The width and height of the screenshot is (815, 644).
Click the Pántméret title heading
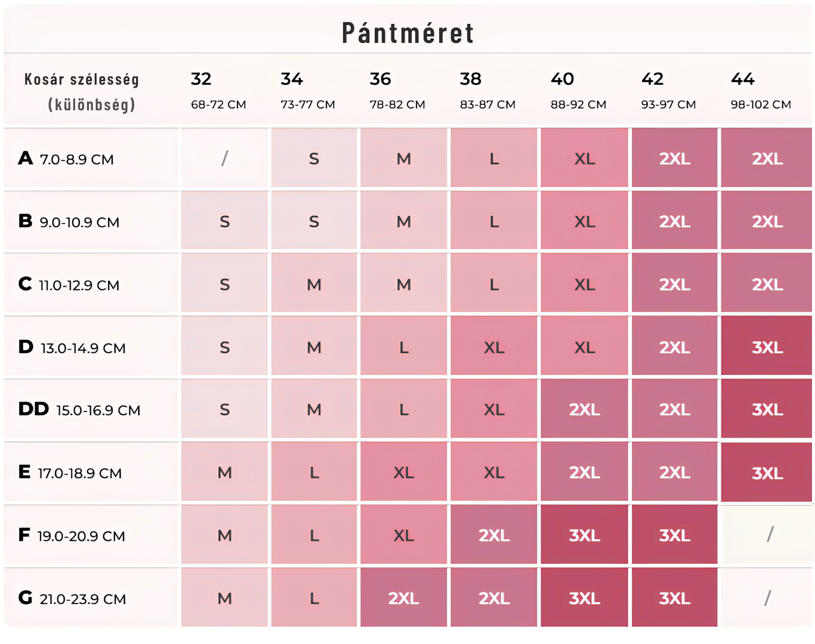408,32
